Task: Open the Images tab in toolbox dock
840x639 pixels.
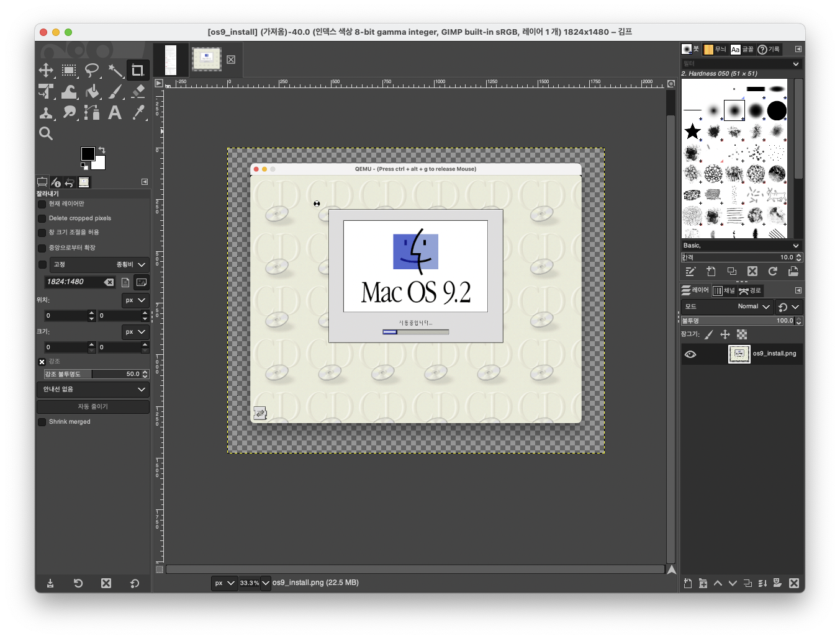Action: click(84, 182)
